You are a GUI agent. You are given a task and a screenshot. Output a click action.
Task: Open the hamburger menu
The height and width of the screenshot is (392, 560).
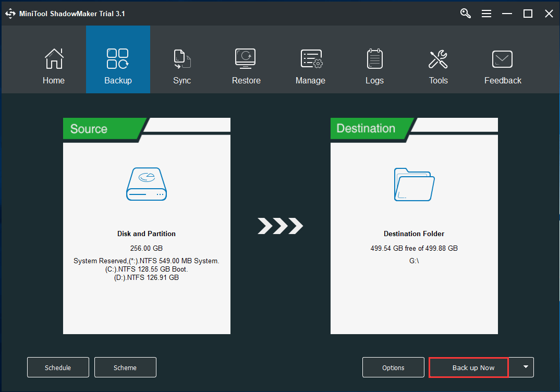486,13
